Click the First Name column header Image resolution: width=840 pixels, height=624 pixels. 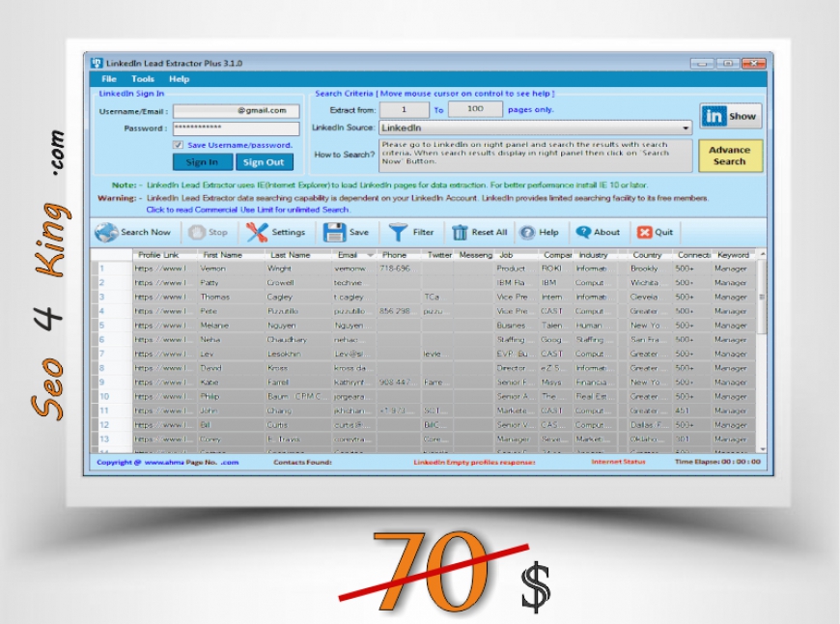pos(222,255)
